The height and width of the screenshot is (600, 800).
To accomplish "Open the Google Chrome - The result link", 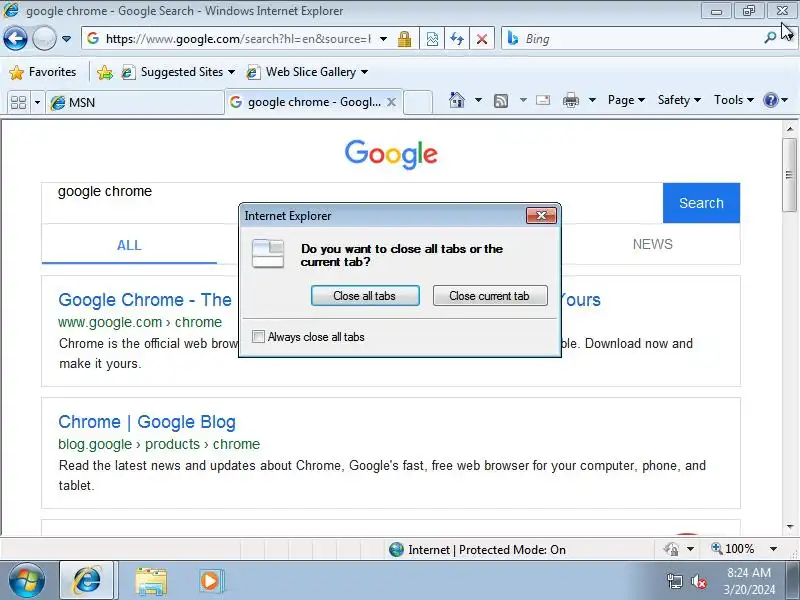I will point(145,300).
